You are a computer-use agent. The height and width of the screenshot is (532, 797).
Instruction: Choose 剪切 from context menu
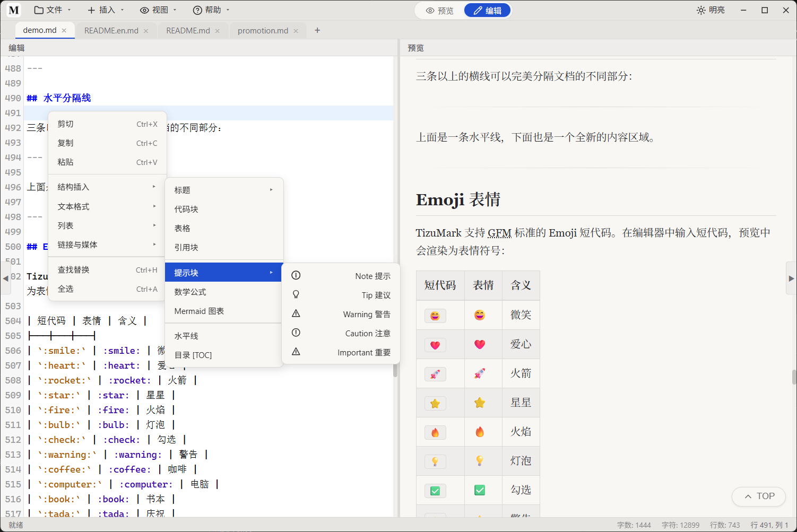point(107,124)
